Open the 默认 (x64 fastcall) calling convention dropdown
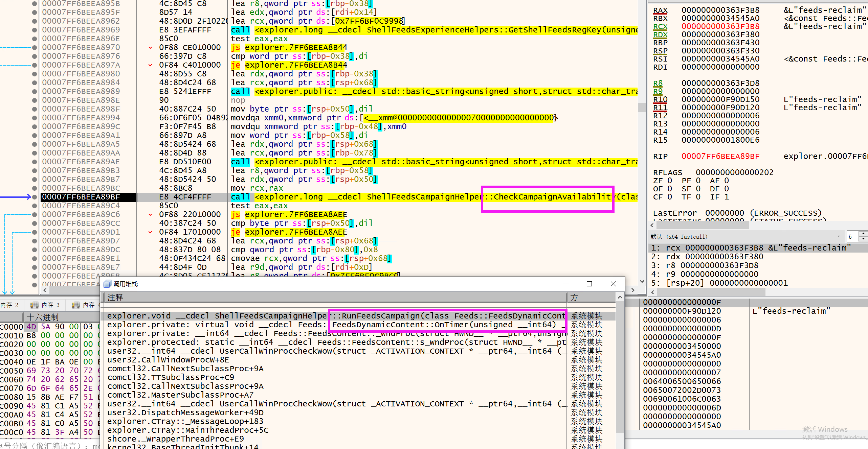The height and width of the screenshot is (449, 868). [839, 237]
